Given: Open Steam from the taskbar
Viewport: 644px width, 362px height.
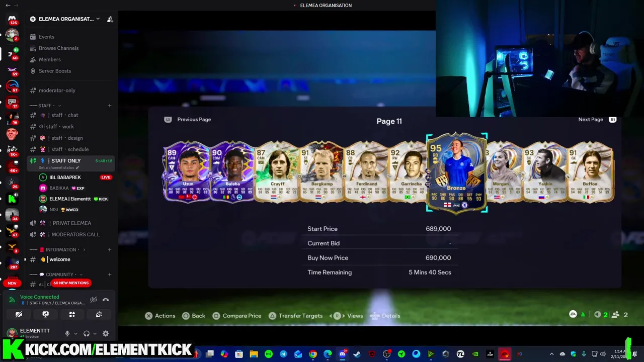Looking at the screenshot, I should coord(357,354).
